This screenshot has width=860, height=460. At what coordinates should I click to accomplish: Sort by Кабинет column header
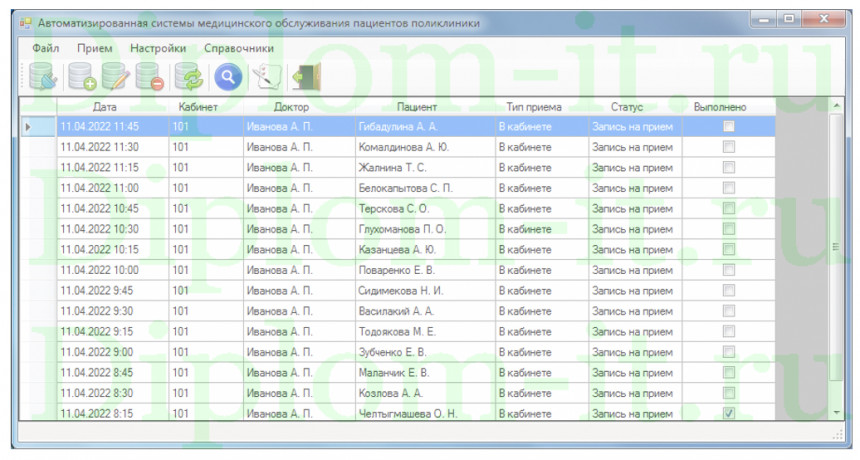206,107
